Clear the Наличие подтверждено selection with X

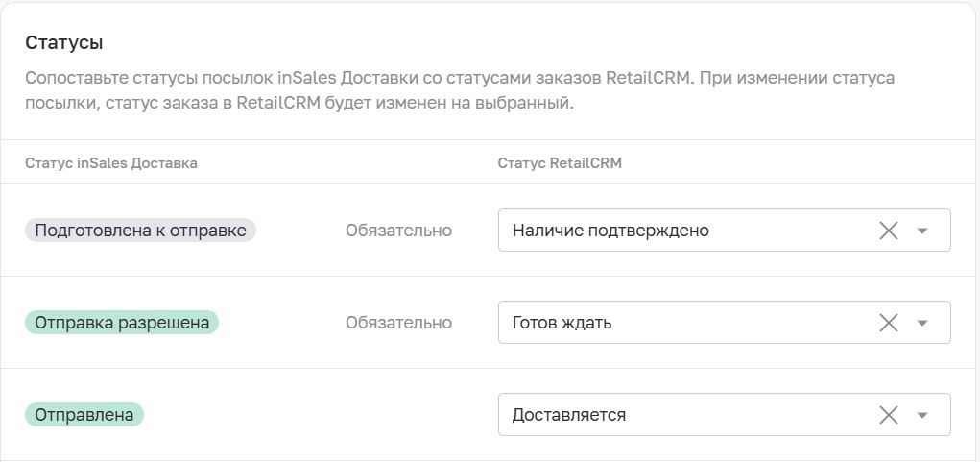coord(888,231)
